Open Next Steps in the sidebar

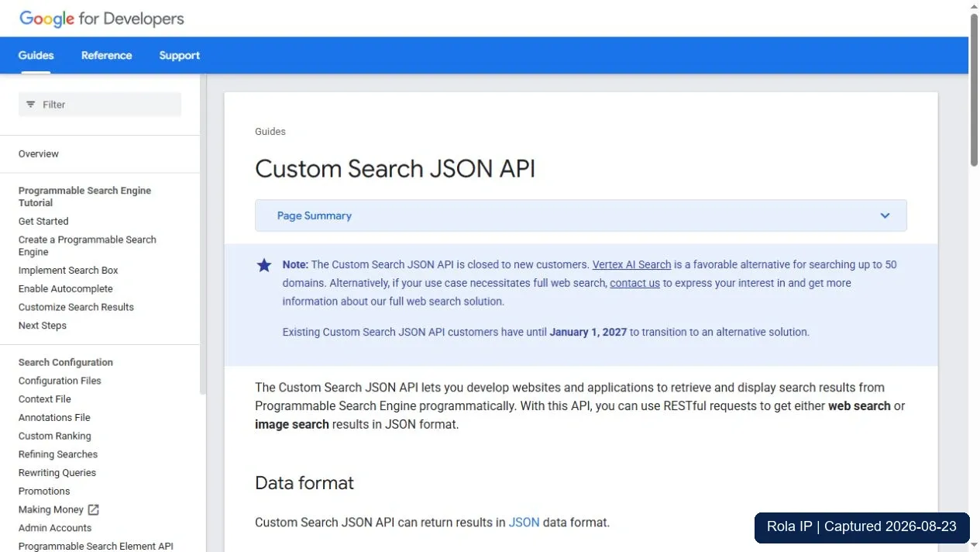[43, 326]
